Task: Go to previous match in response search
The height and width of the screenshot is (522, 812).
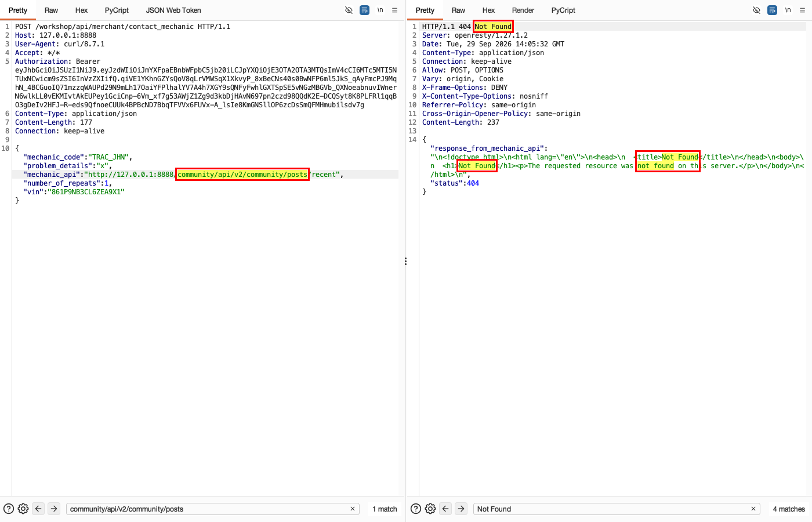Action: [445, 509]
